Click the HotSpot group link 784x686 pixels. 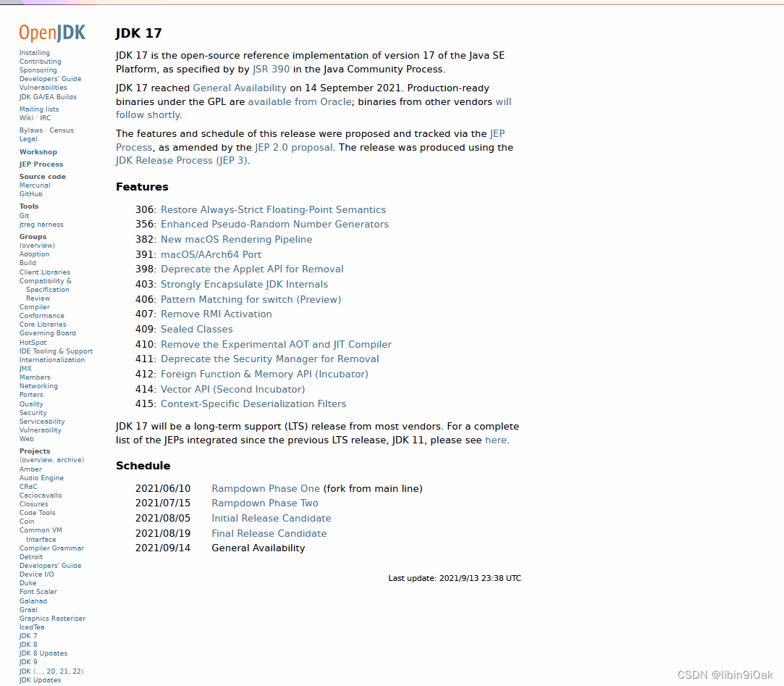(33, 342)
